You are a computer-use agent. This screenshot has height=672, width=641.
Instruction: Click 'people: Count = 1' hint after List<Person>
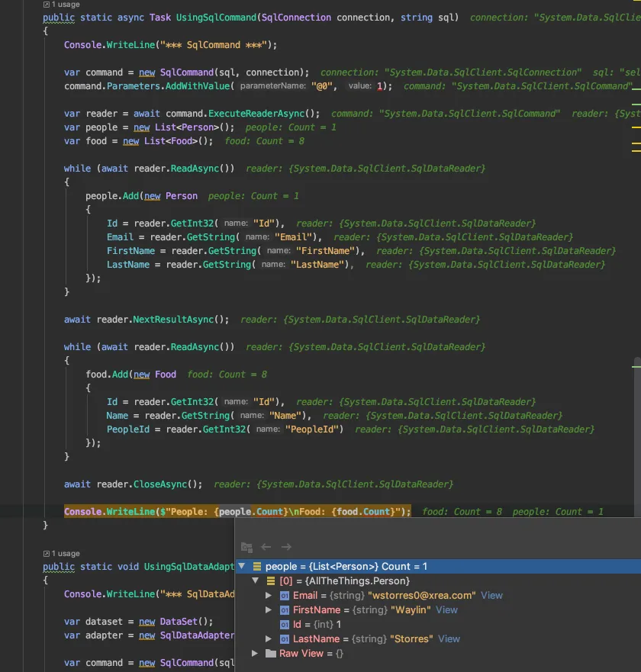pos(291,127)
